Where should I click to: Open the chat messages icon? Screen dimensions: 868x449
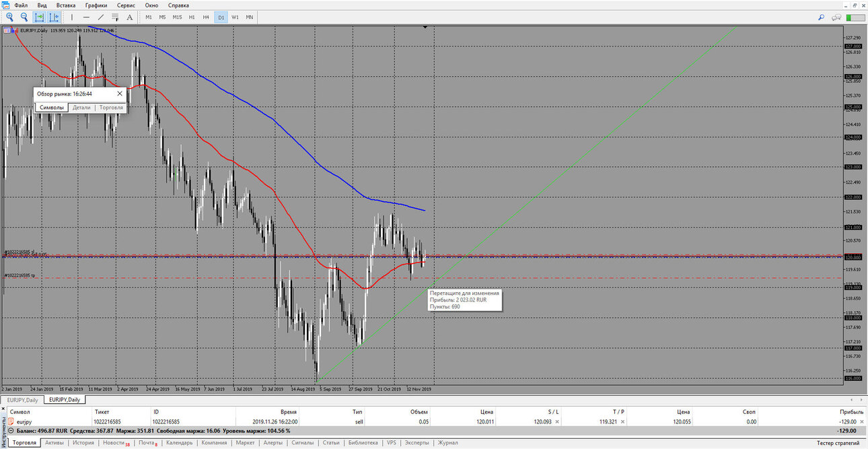point(838,17)
